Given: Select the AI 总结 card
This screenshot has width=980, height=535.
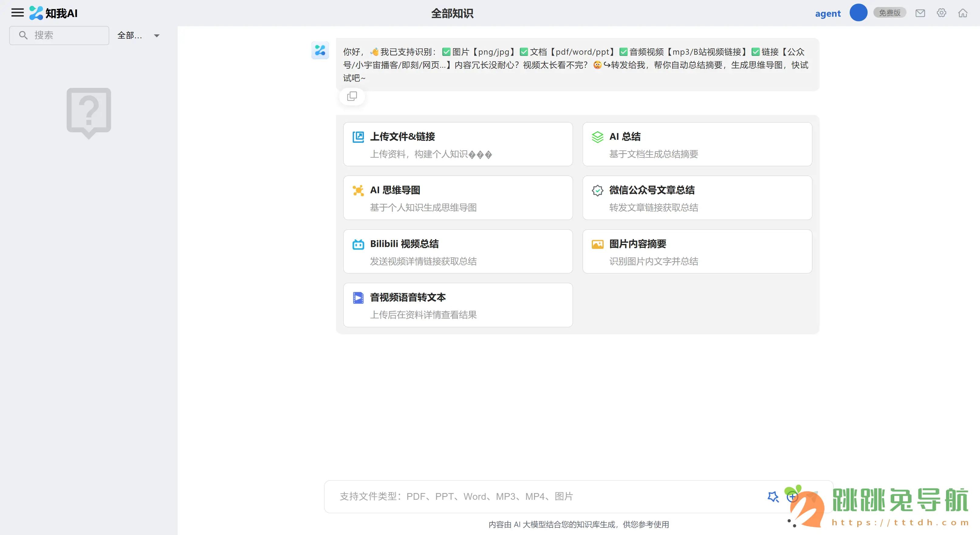Looking at the screenshot, I should 697,144.
